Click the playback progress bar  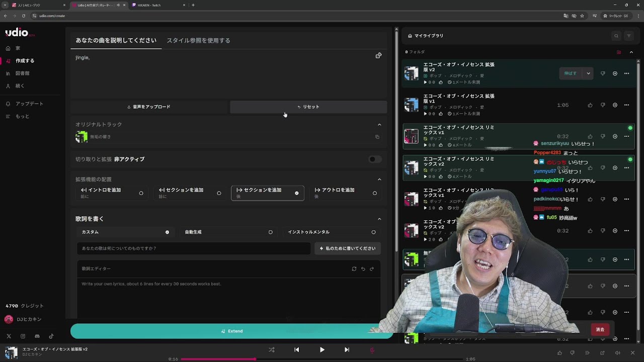pyautogui.click(x=322, y=359)
